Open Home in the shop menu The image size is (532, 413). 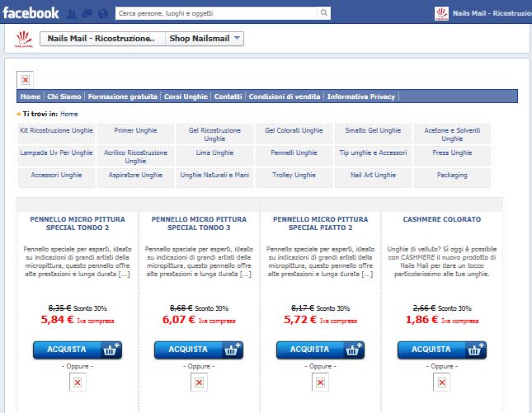point(31,96)
